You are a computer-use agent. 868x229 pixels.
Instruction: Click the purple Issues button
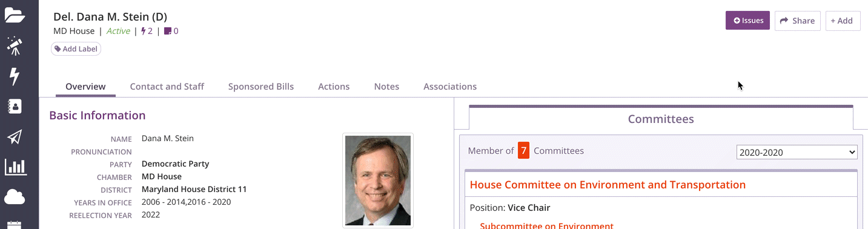point(747,20)
